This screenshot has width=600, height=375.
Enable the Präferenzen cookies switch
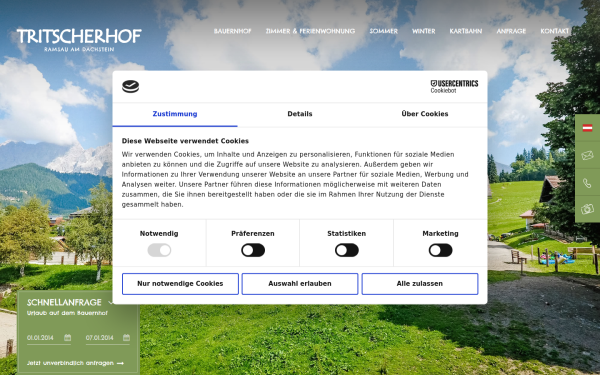pos(253,250)
